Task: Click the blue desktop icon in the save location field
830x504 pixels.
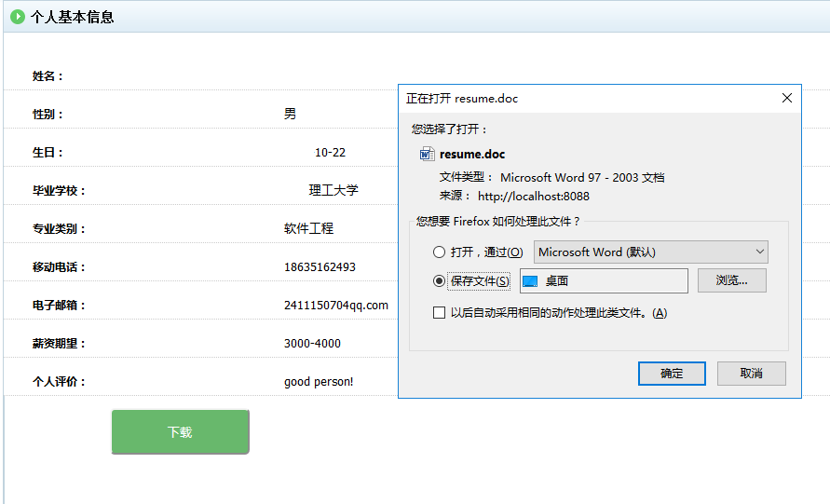Action: point(530,281)
